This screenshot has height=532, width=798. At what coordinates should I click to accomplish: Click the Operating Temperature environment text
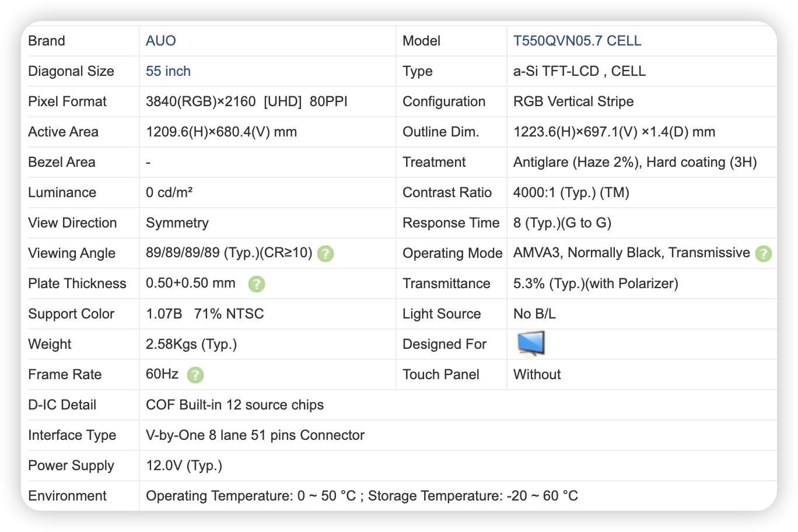(362, 496)
